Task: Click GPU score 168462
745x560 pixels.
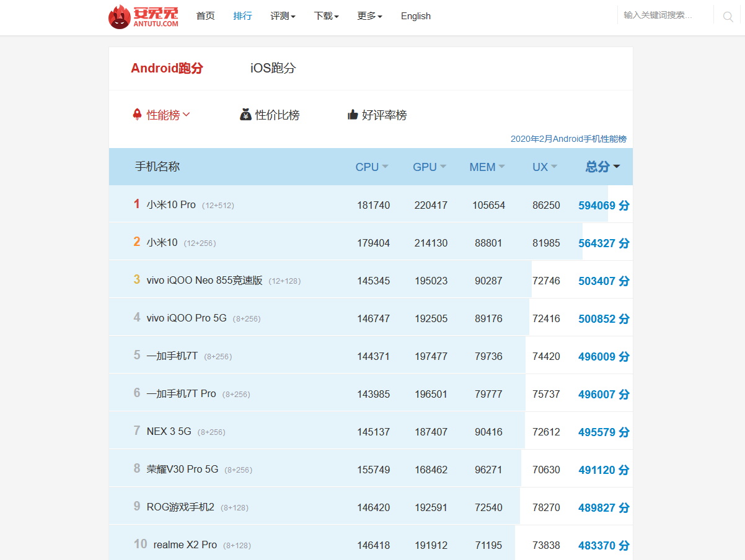Action: click(431, 470)
